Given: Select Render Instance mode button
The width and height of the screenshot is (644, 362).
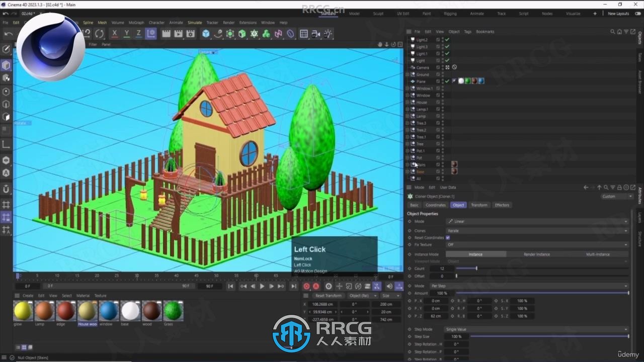Looking at the screenshot, I should (537, 254).
